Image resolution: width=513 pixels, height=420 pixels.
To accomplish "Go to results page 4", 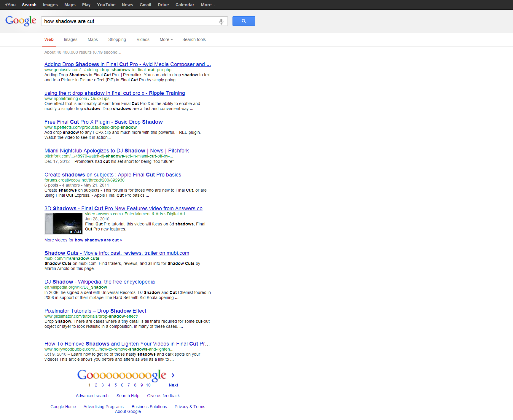I will (x=109, y=385).
